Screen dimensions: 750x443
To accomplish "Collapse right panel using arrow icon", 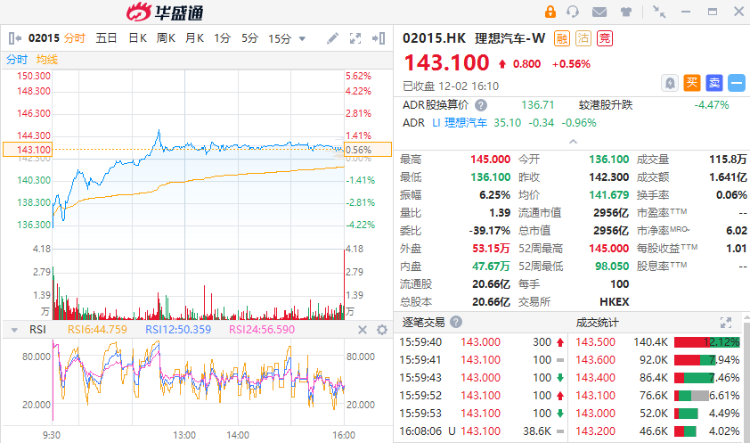I will point(379,38).
